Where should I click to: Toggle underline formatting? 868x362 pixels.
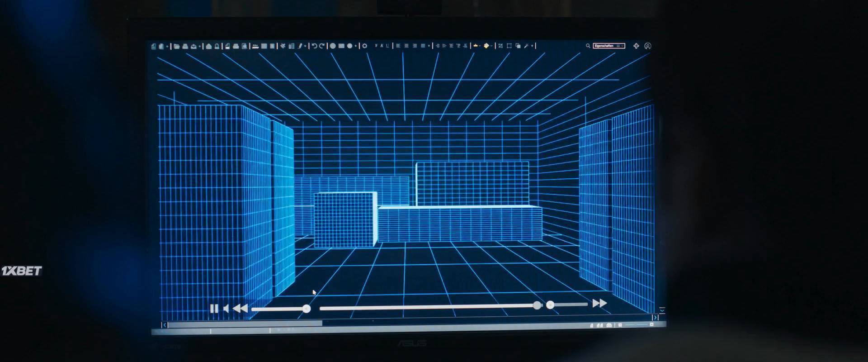click(x=387, y=46)
